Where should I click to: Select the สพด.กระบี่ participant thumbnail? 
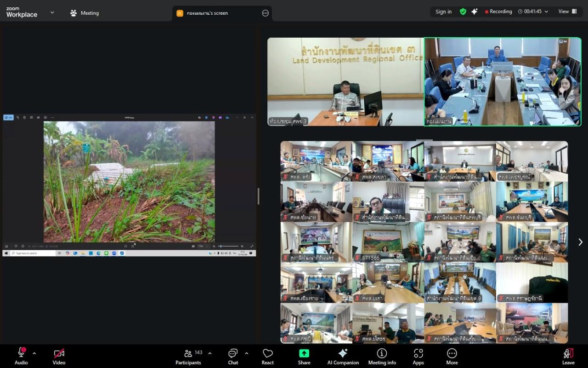tap(316, 323)
